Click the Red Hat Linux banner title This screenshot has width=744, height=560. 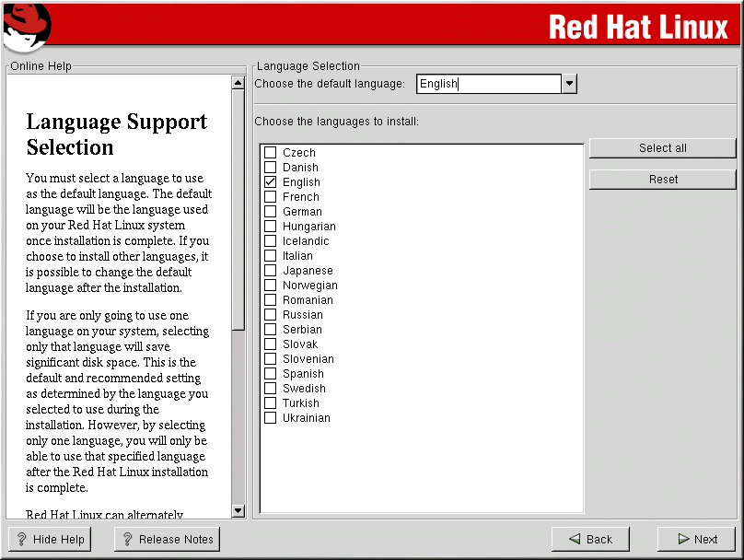pos(637,27)
